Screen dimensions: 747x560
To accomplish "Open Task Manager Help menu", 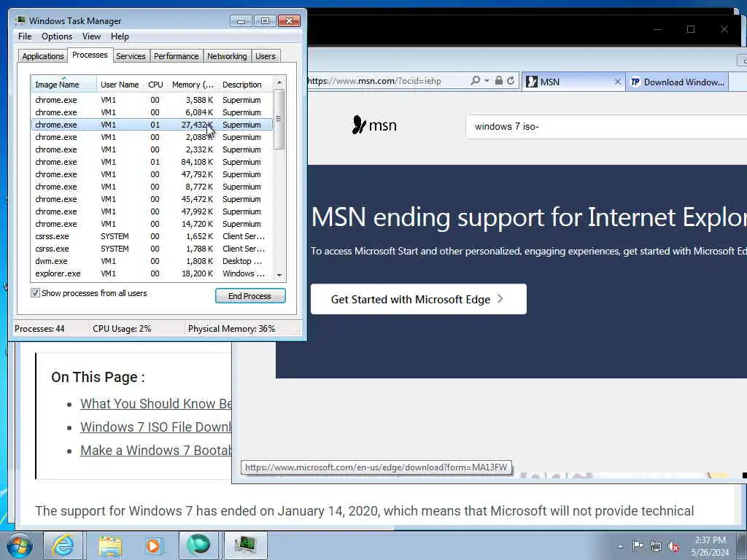I will pyautogui.click(x=120, y=36).
